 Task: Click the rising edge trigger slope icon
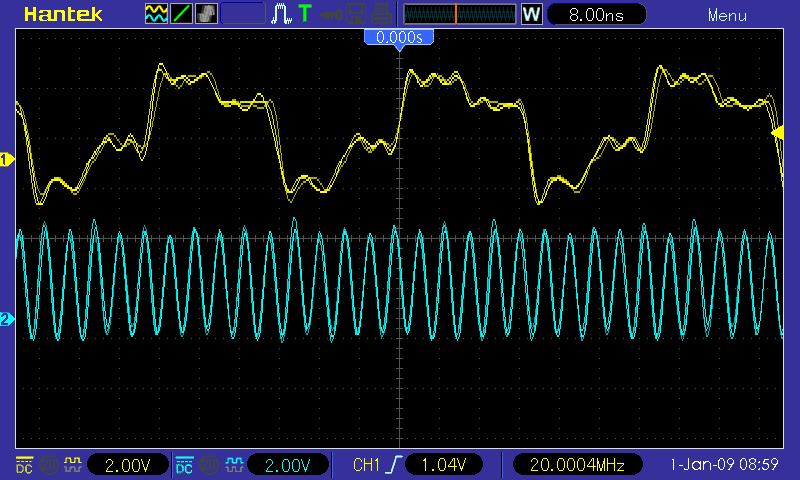(x=394, y=465)
